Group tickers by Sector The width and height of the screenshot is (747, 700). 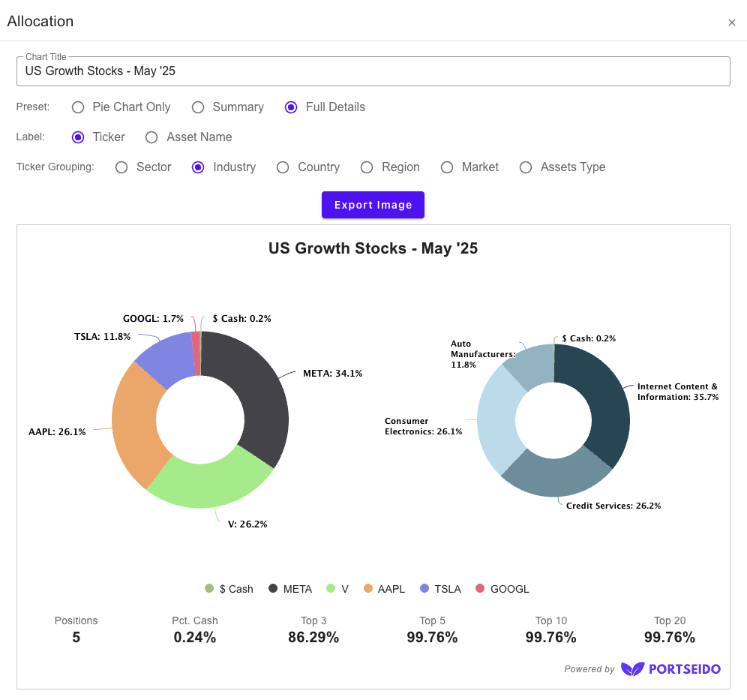121,167
